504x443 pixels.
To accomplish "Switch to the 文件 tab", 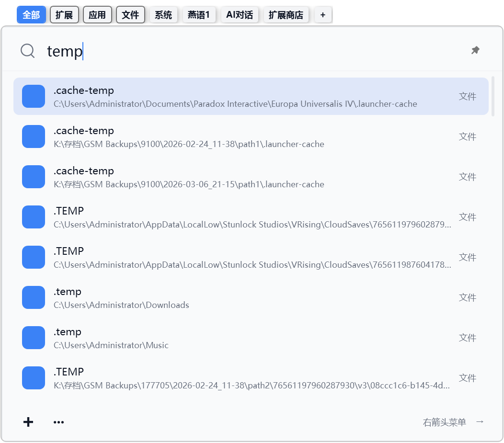I will 130,15.
